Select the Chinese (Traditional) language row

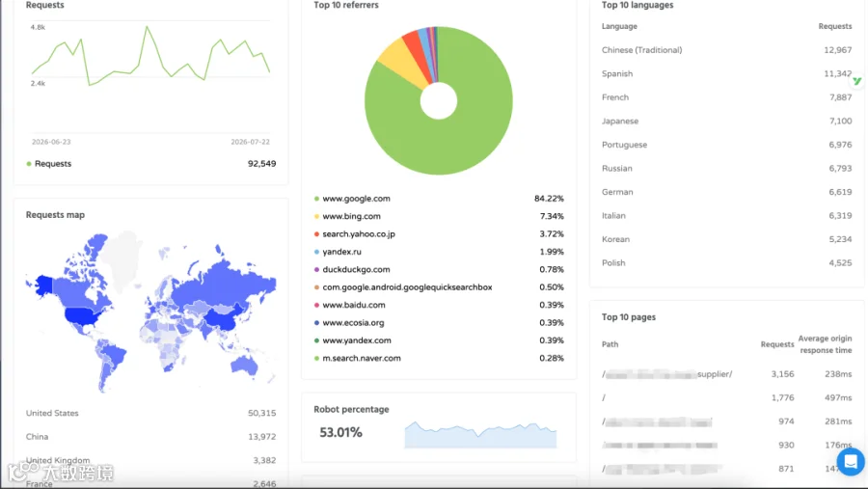pos(727,50)
